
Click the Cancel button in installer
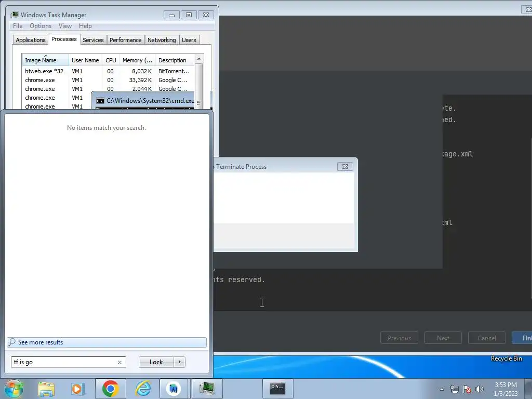pos(486,338)
